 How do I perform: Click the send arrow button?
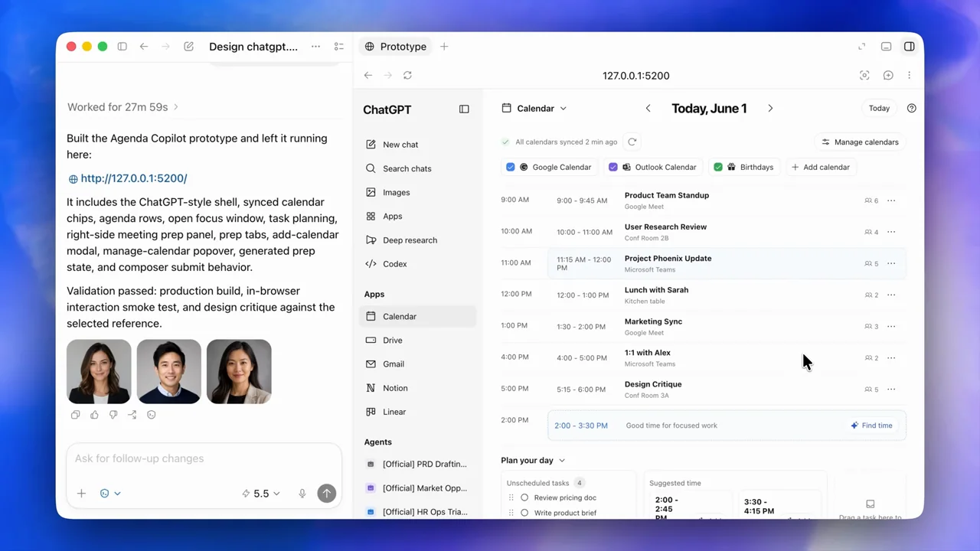pos(327,494)
